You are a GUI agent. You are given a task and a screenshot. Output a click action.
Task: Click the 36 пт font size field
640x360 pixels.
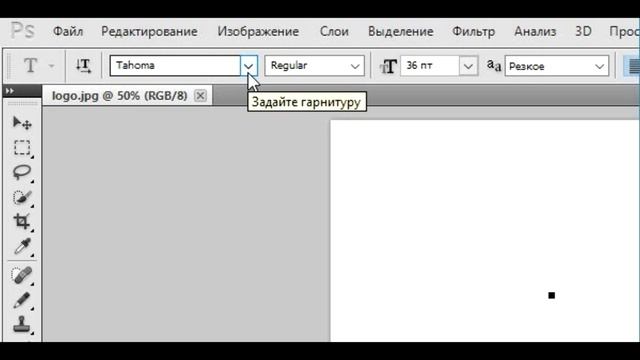pos(430,66)
